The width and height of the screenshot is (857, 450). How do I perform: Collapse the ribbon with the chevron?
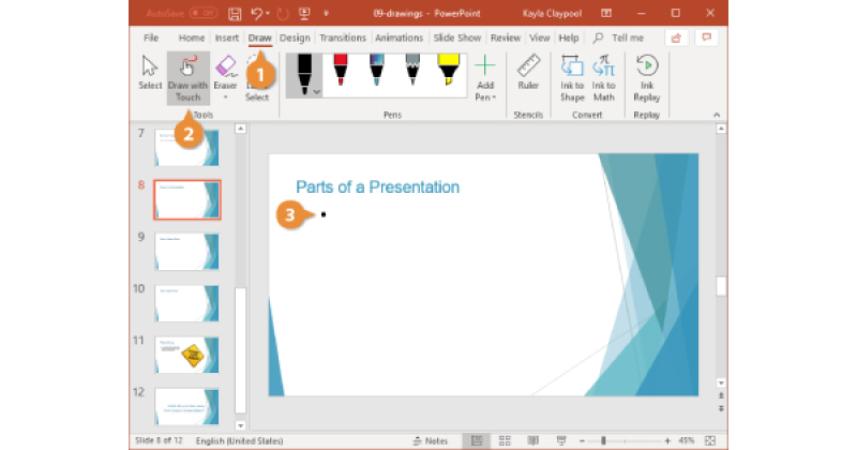pyautogui.click(x=717, y=115)
